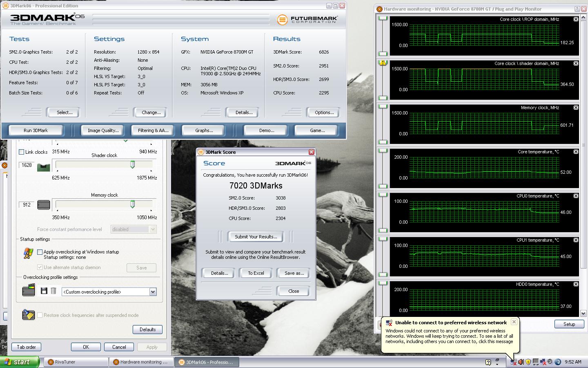Click the blue 'a' tray icon
The image size is (588, 368).
(557, 362)
